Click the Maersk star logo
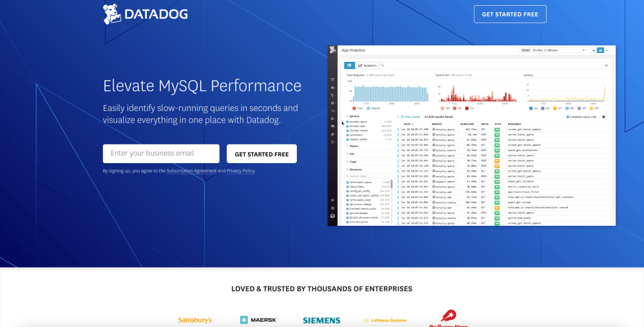Image resolution: width=644 pixels, height=327 pixels. pos(244,320)
